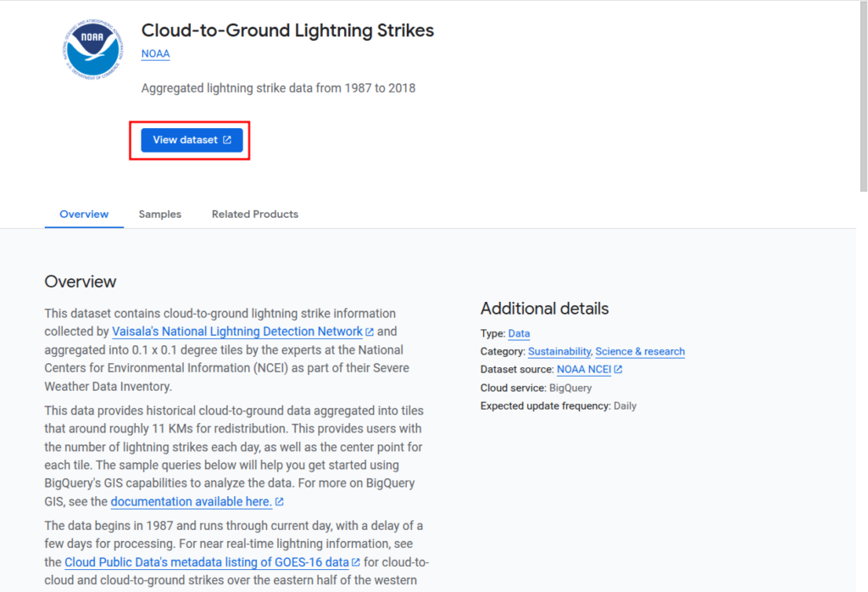Image resolution: width=868 pixels, height=592 pixels.
Task: Click the external-link icon inside View dataset button
Action: [x=227, y=140]
